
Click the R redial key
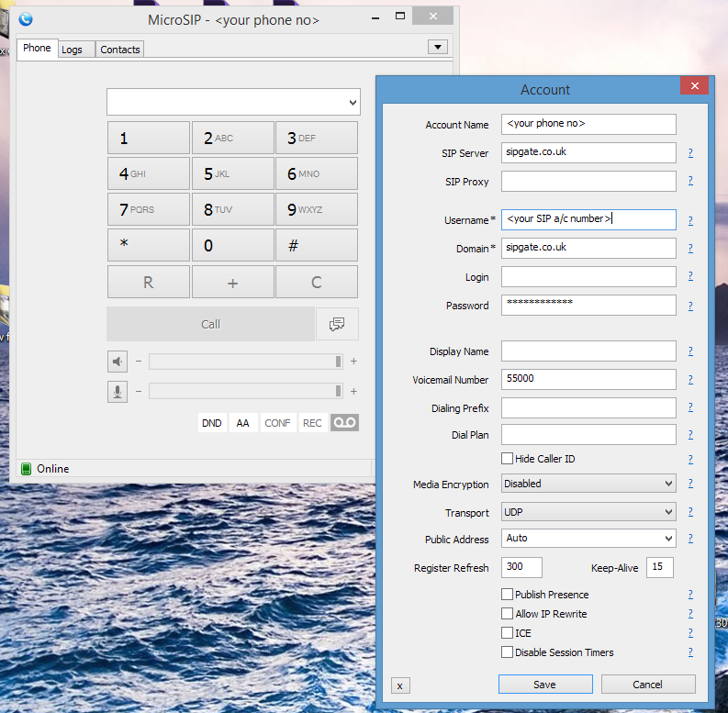tap(149, 282)
